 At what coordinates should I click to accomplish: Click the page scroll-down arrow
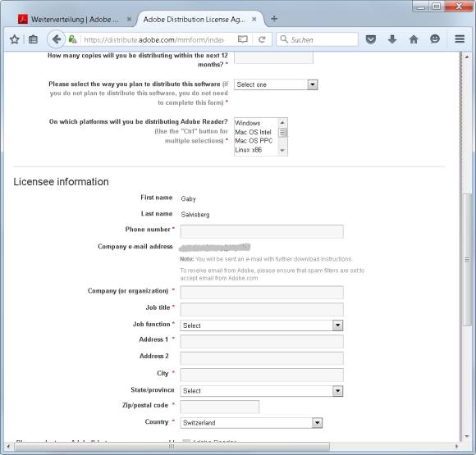pos(467,436)
